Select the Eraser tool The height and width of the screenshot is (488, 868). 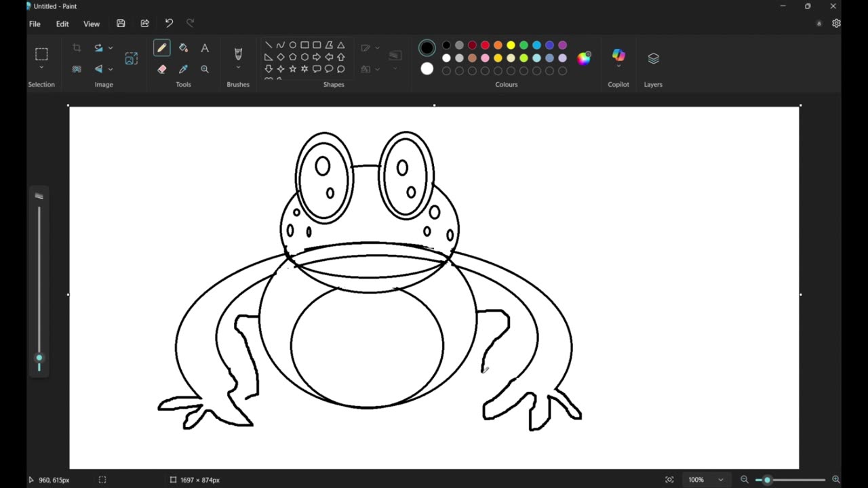(x=161, y=69)
